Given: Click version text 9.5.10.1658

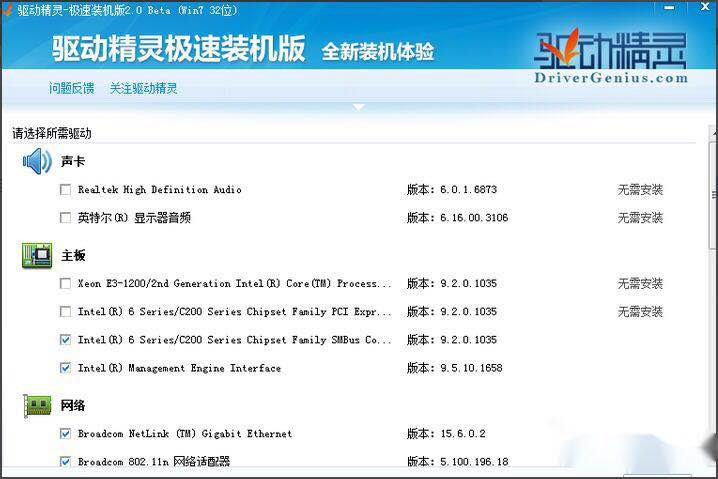Looking at the screenshot, I should coord(471,368).
